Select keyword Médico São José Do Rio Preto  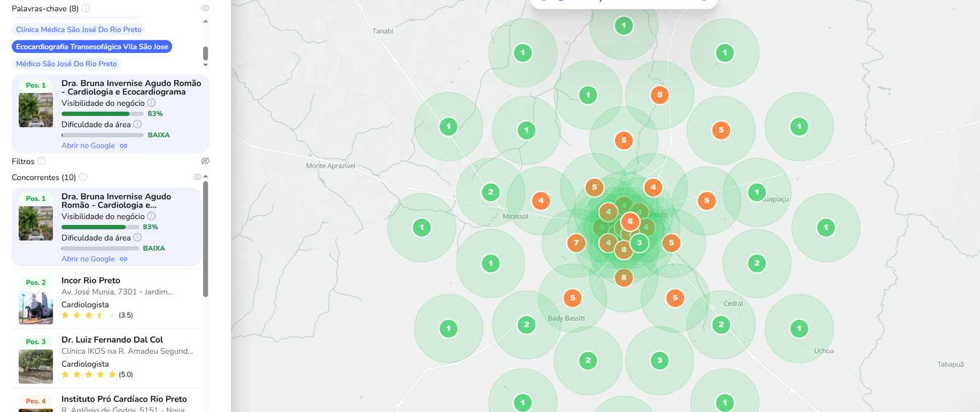pyautogui.click(x=66, y=64)
